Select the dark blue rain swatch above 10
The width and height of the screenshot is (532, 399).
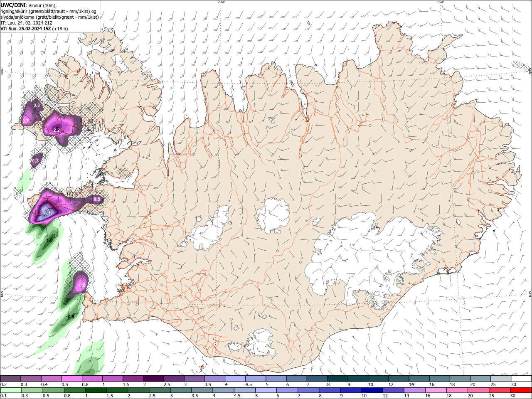click(372, 390)
